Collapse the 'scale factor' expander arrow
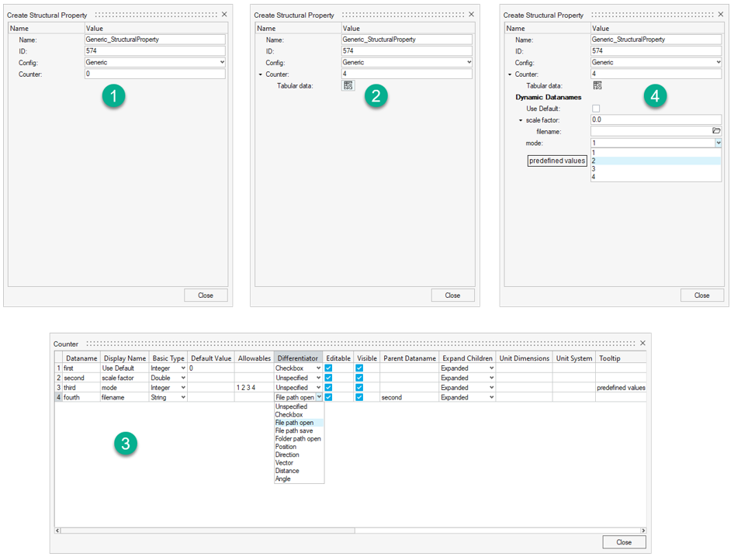 coord(521,120)
